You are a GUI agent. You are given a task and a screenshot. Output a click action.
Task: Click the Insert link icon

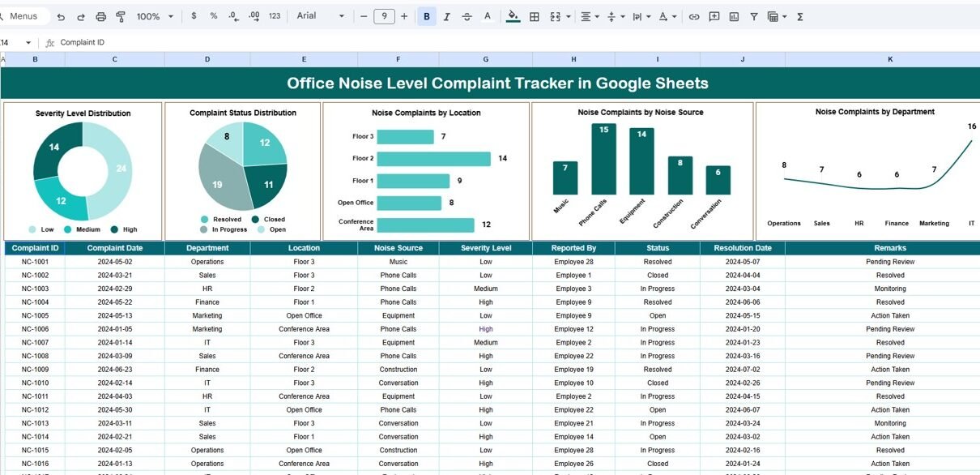click(x=694, y=16)
